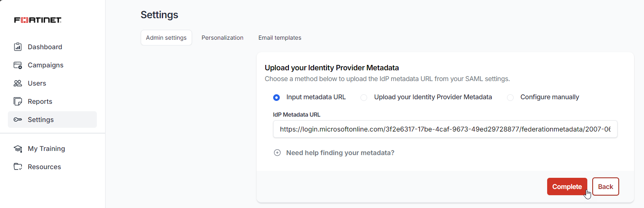Switch to the Admin settings tab

166,38
